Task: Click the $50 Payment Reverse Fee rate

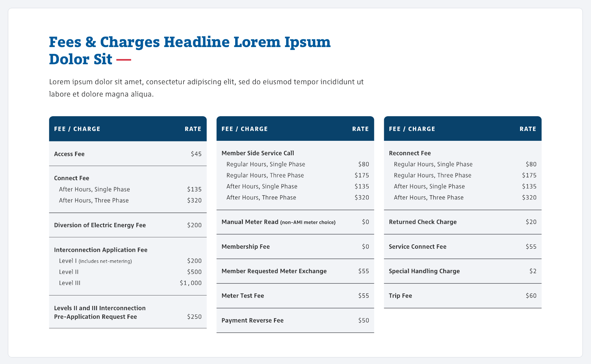Action: pyautogui.click(x=364, y=320)
